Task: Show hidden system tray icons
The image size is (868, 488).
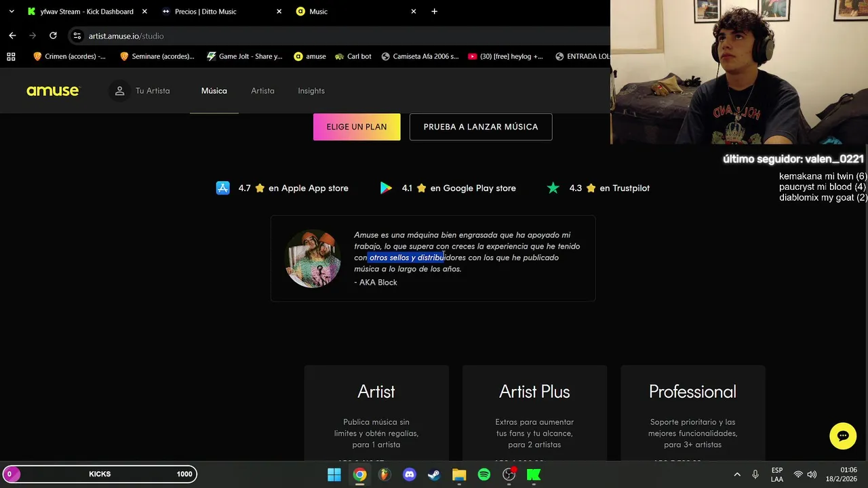Action: point(737,474)
